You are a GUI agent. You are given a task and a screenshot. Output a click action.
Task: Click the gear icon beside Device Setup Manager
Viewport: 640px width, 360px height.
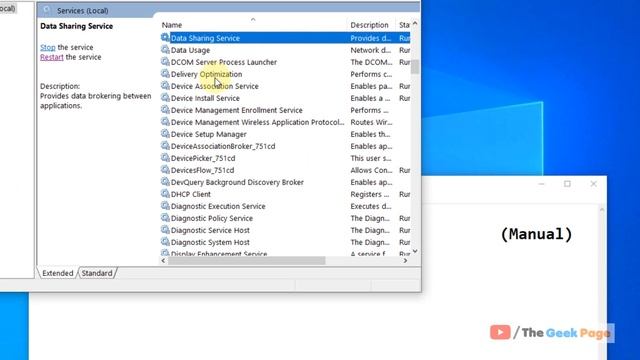pos(165,134)
